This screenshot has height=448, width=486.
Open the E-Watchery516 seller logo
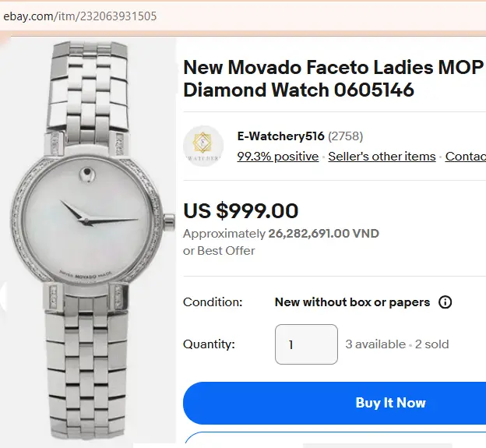point(202,146)
